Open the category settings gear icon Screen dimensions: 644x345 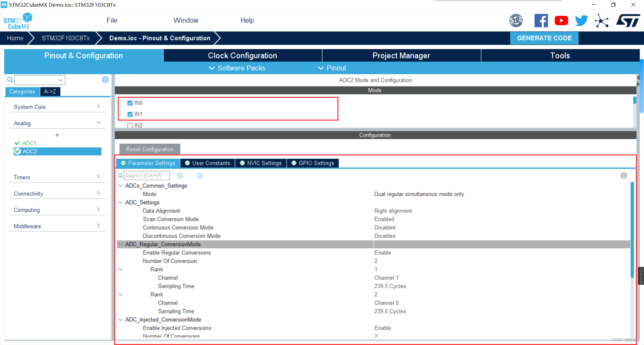pyautogui.click(x=105, y=80)
